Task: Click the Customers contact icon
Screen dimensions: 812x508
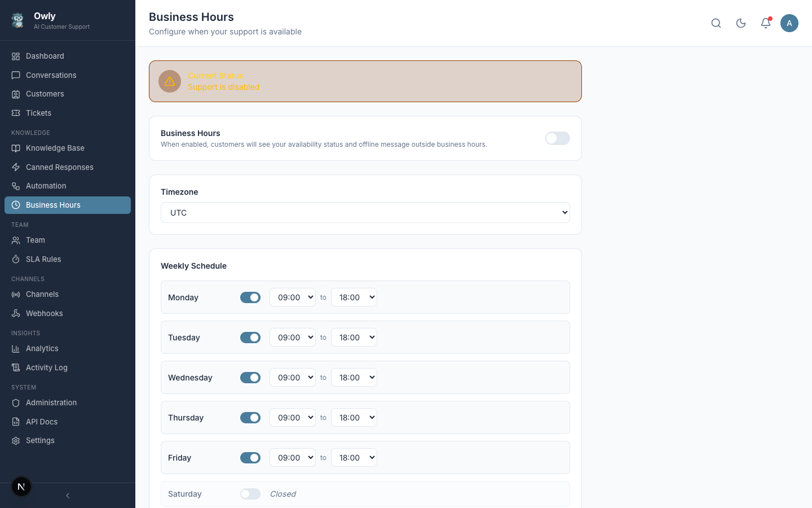Action: 16,94
